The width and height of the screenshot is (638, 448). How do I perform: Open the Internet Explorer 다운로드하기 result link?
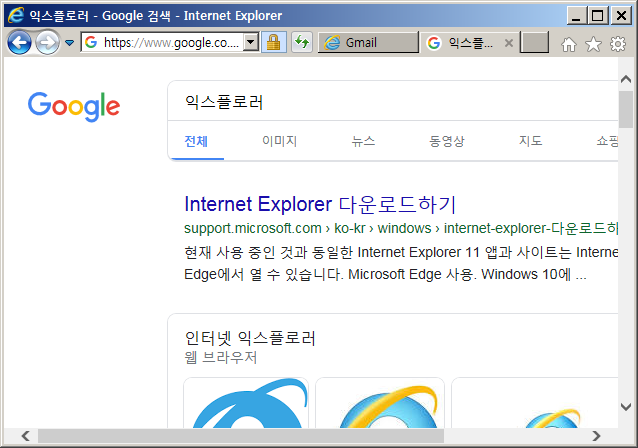320,204
